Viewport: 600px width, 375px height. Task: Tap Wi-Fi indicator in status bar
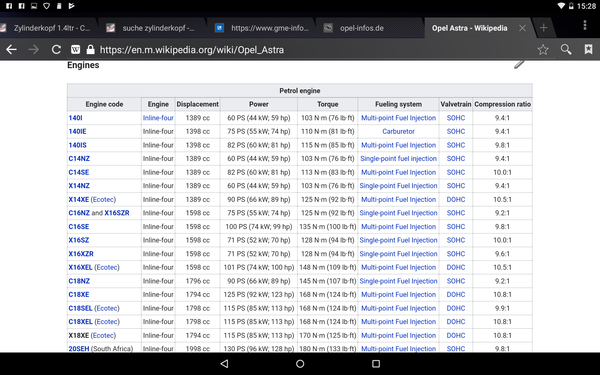point(561,6)
